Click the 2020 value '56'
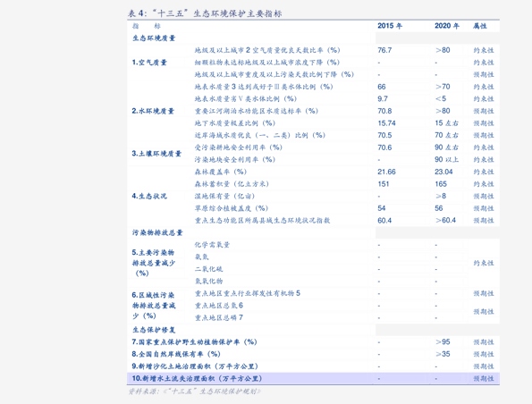 pos(439,208)
